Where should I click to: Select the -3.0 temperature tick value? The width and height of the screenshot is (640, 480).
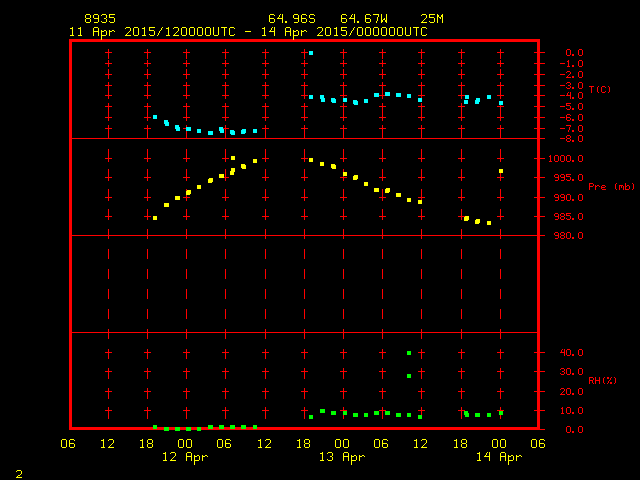(x=571, y=85)
